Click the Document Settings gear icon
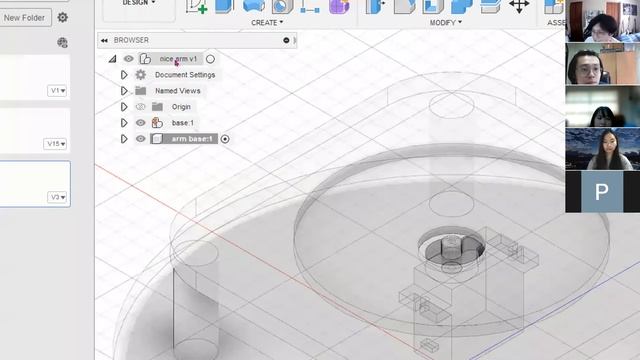The image size is (640, 360). [140, 75]
